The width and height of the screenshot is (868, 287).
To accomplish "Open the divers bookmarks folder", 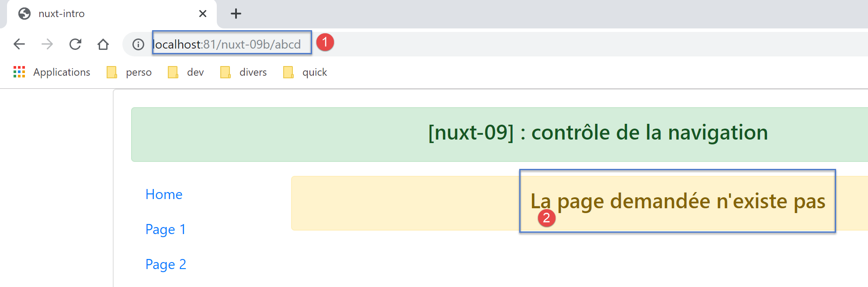I will pos(244,72).
